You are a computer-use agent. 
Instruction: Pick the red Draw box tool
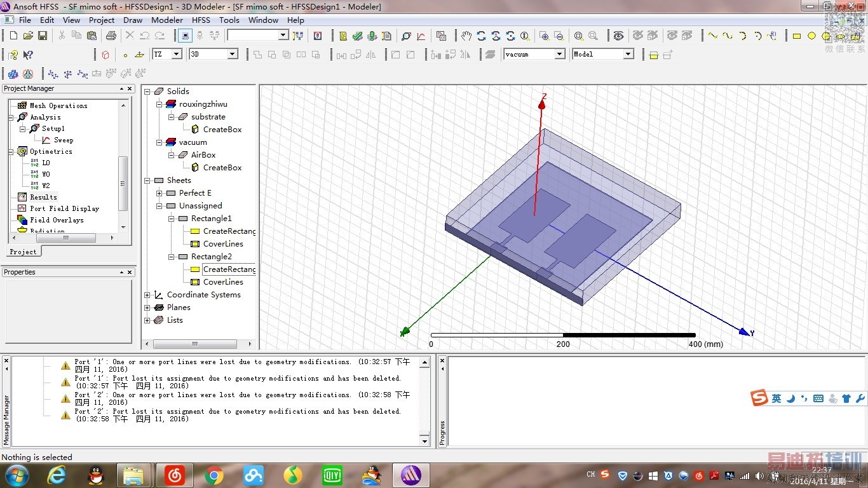click(105, 55)
